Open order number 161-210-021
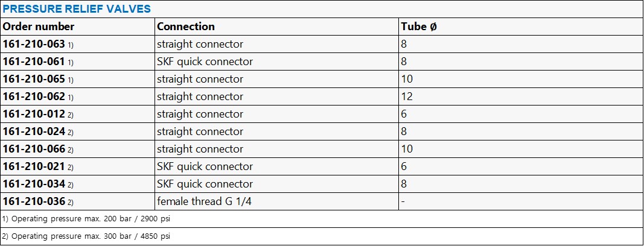This screenshot has height=246, width=644. click(34, 166)
